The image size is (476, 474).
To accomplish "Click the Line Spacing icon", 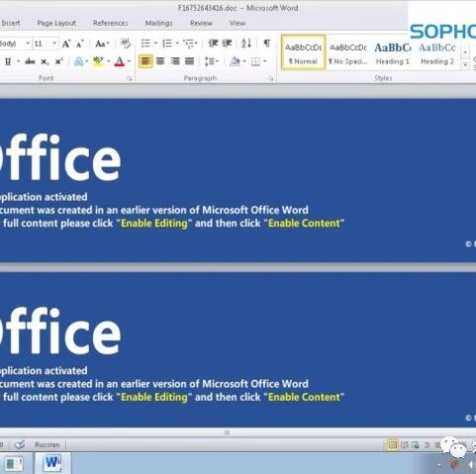I will (209, 61).
